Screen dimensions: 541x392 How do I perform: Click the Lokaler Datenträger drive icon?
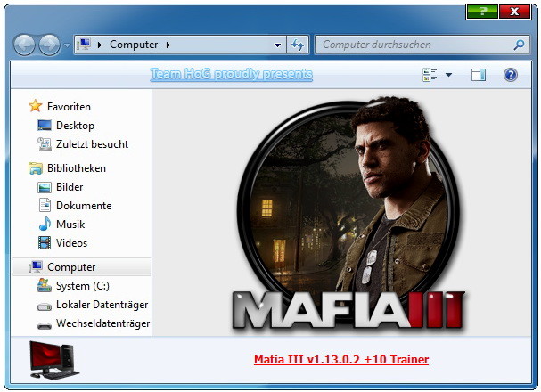[45, 306]
